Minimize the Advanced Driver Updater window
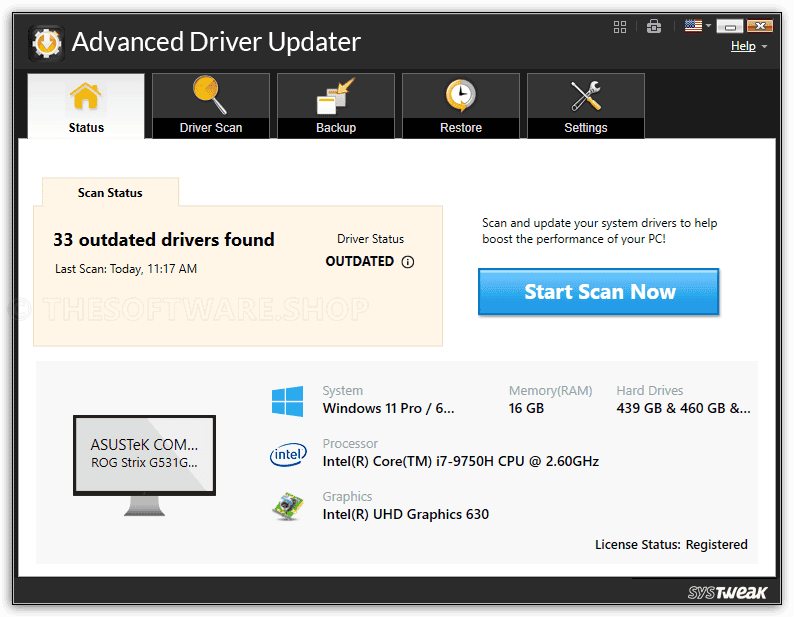This screenshot has height=617, width=794. [x=730, y=26]
